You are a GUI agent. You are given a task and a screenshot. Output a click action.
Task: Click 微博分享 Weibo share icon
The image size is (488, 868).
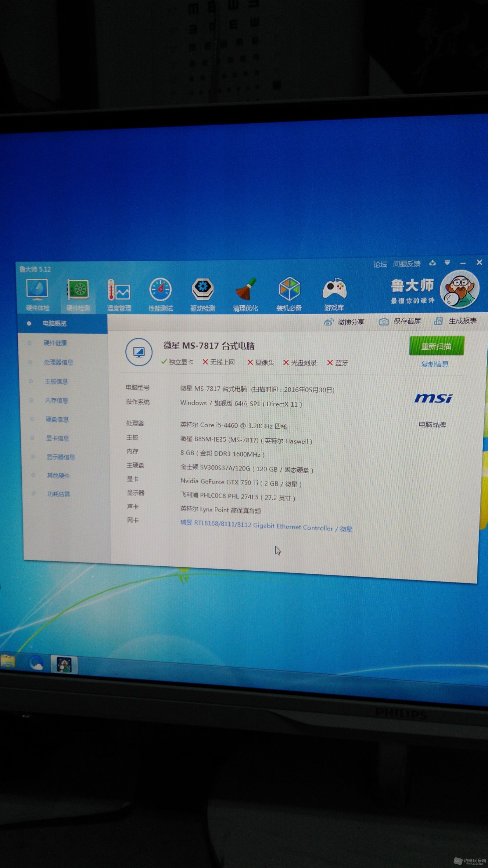[x=328, y=322]
